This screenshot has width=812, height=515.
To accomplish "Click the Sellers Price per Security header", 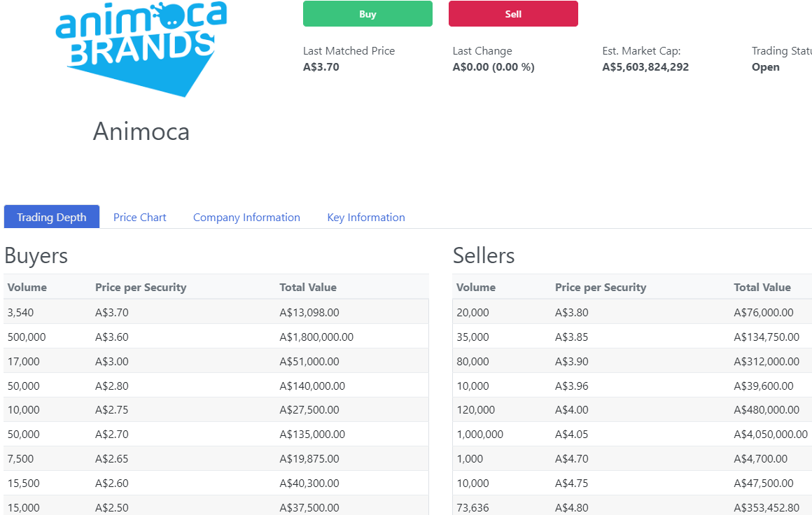I will coord(601,288).
